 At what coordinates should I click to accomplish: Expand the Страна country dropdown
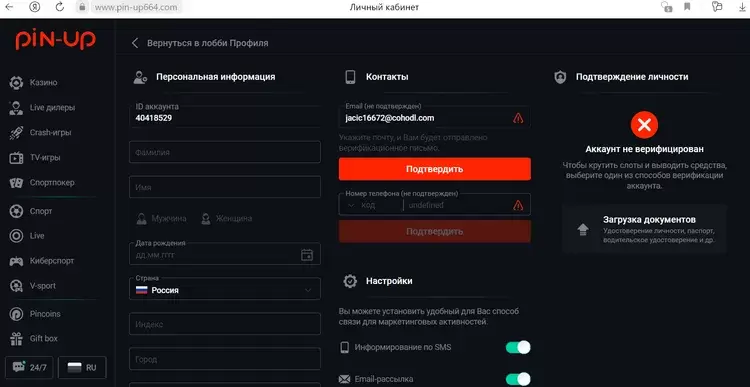pyautogui.click(x=225, y=289)
